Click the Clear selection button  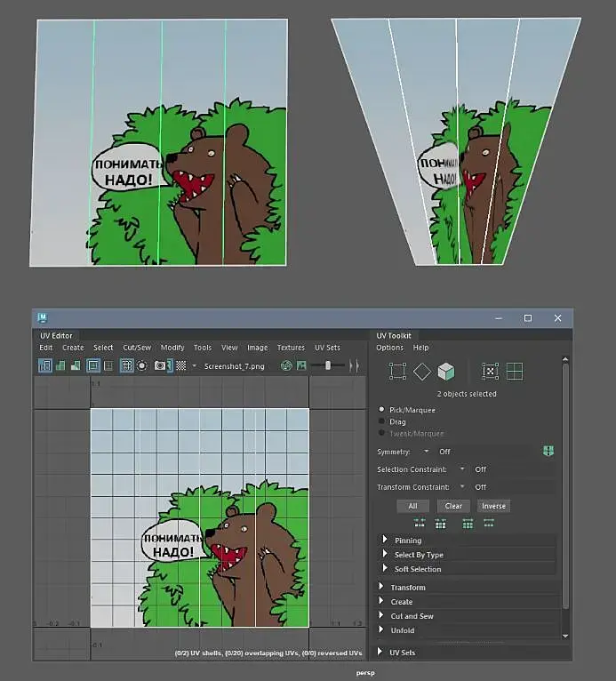point(453,506)
